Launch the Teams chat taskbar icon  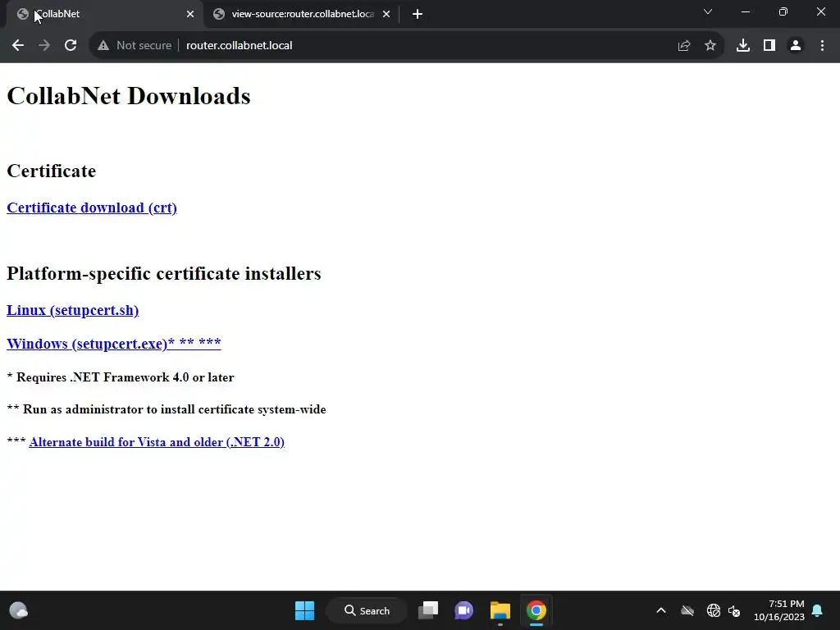463,610
